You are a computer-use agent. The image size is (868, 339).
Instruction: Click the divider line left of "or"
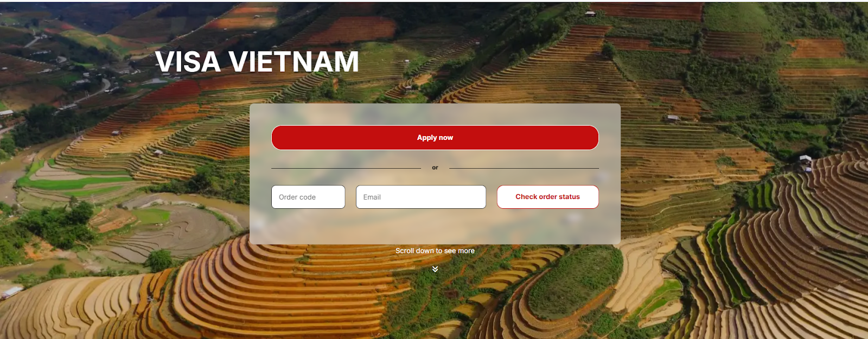[x=346, y=168]
